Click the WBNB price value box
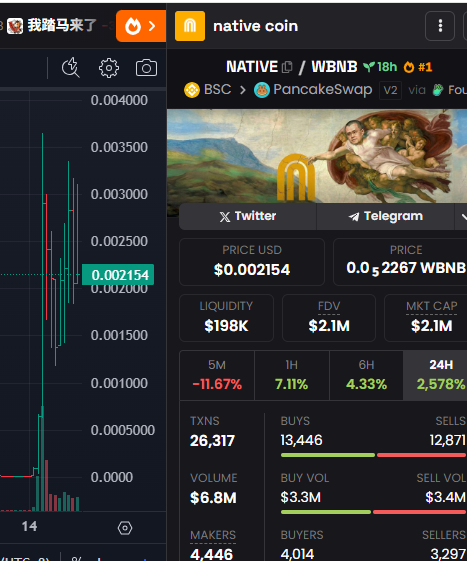 [400, 262]
